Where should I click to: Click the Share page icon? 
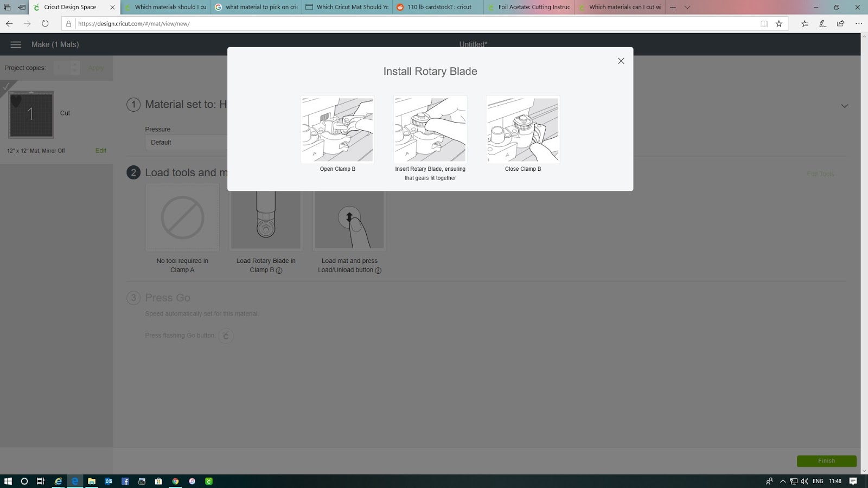click(840, 23)
